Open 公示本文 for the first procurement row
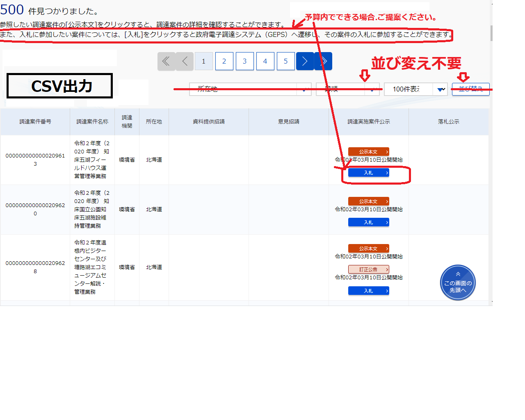Image resolution: width=525 pixels, height=420 pixels. (368, 152)
